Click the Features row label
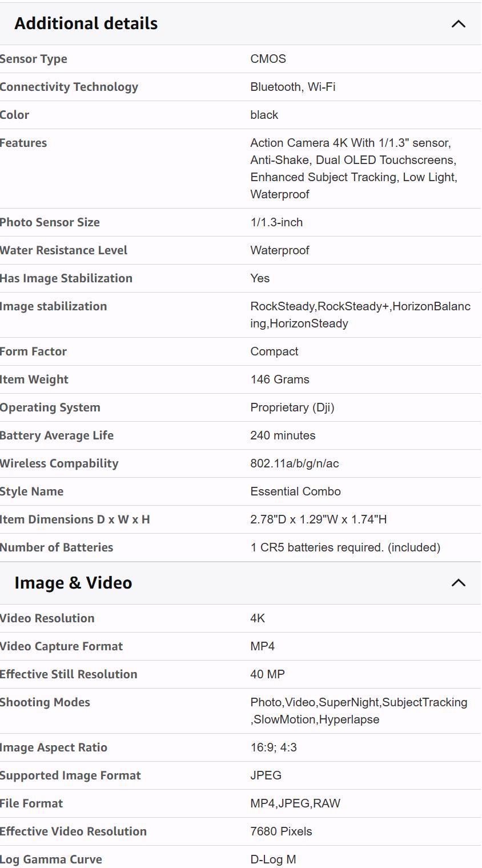Viewport: 482px width, 868px height. click(x=23, y=143)
